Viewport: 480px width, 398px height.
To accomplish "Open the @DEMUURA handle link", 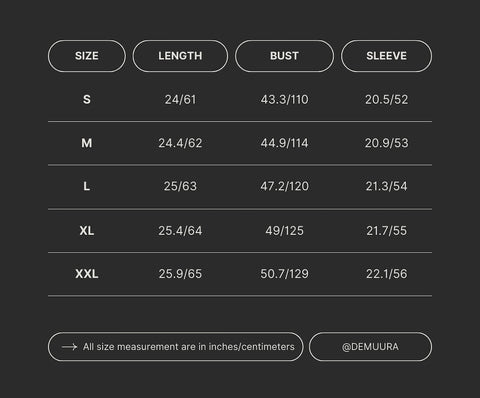I will pyautogui.click(x=370, y=347).
